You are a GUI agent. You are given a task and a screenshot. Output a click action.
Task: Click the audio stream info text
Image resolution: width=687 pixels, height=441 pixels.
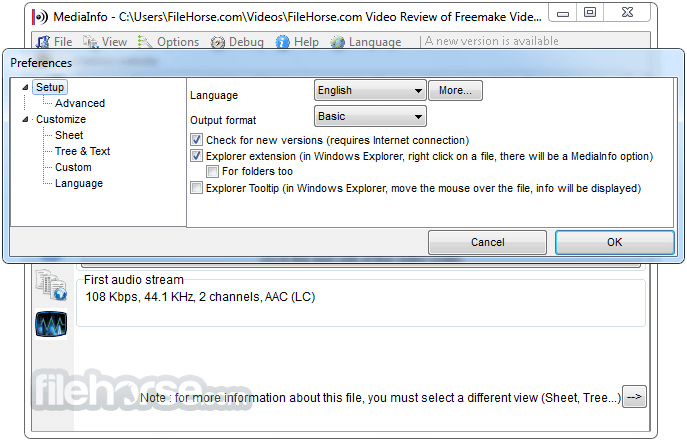click(200, 297)
